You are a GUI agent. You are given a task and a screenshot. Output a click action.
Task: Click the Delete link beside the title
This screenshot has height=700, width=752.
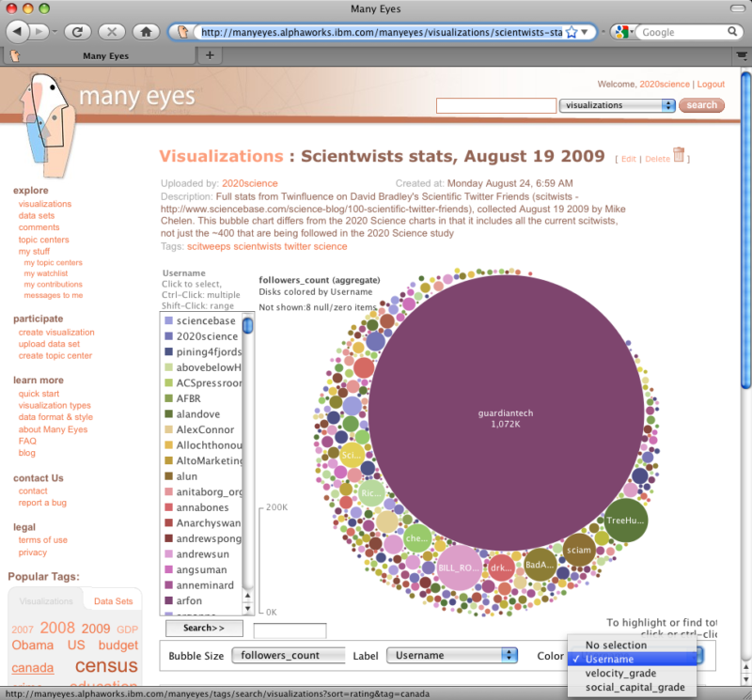pos(657,159)
